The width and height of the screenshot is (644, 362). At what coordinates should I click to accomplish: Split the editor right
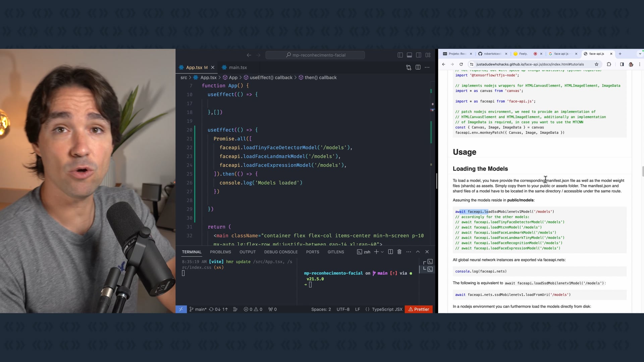[418, 67]
